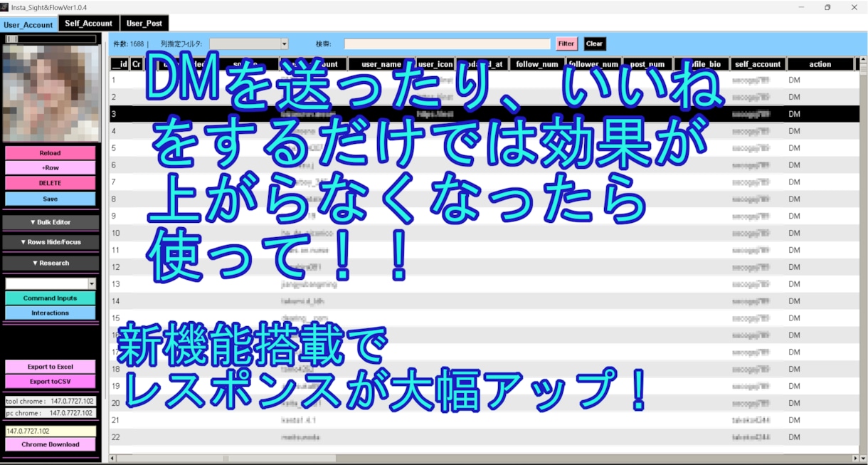868x465 pixels.
Task: Expand the Rows Hide/Focus section
Action: 50,242
